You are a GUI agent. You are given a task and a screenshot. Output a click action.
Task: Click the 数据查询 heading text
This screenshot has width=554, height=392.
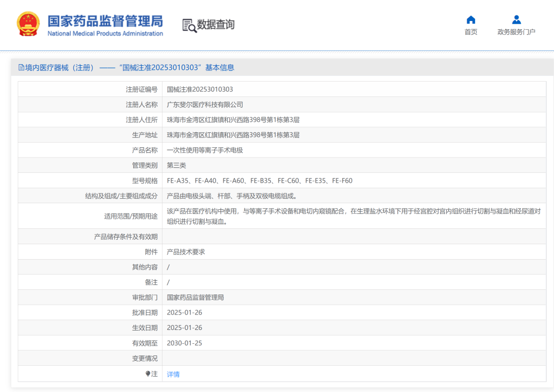(215, 25)
